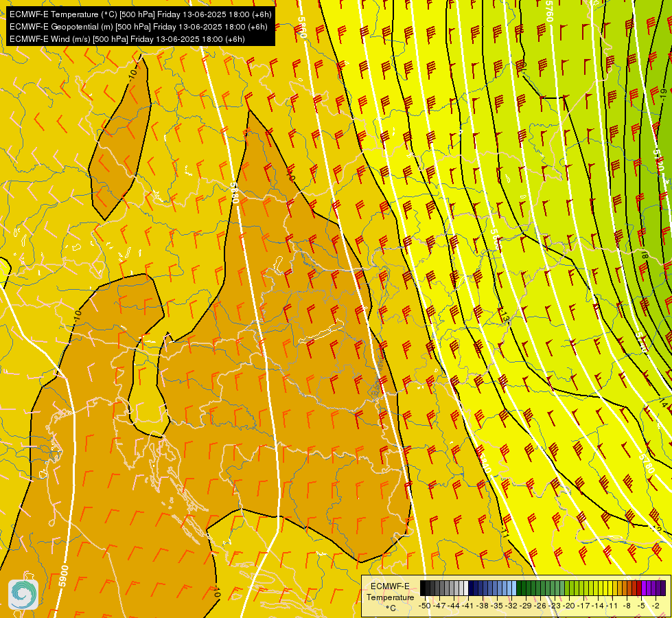672x618 pixels.
Task: Pick the lightest blue swatch above -32 on the legend
Action: 514,588
